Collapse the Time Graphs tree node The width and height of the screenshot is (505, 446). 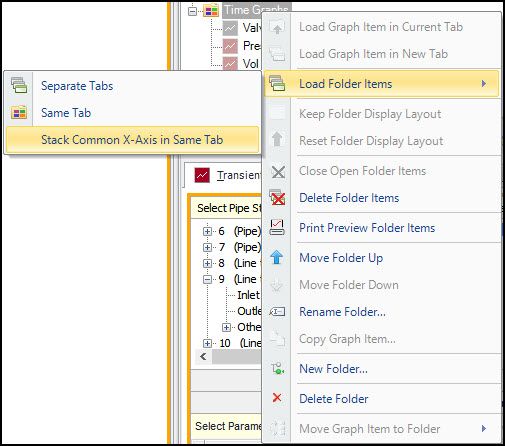point(192,11)
